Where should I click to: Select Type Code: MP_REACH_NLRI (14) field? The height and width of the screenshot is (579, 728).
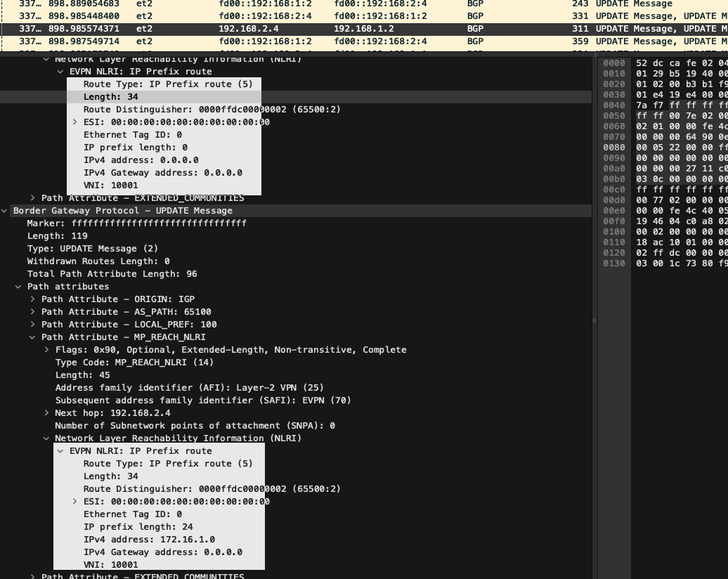134,363
